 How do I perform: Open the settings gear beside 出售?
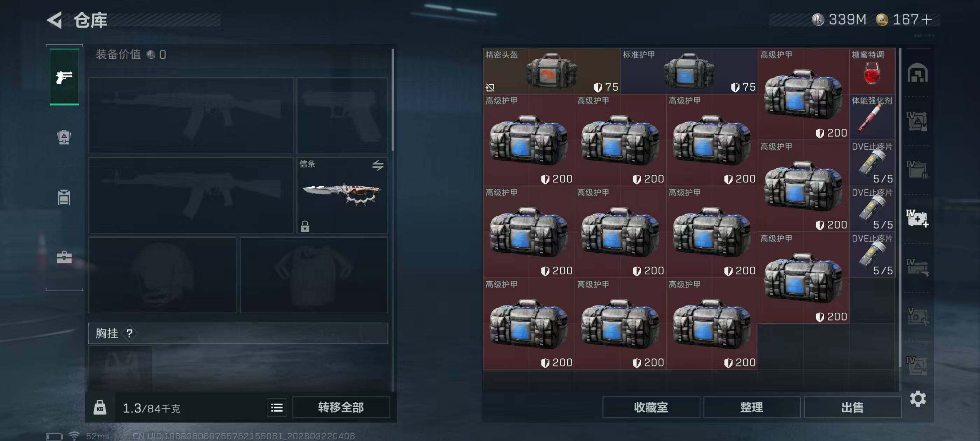pos(918,398)
